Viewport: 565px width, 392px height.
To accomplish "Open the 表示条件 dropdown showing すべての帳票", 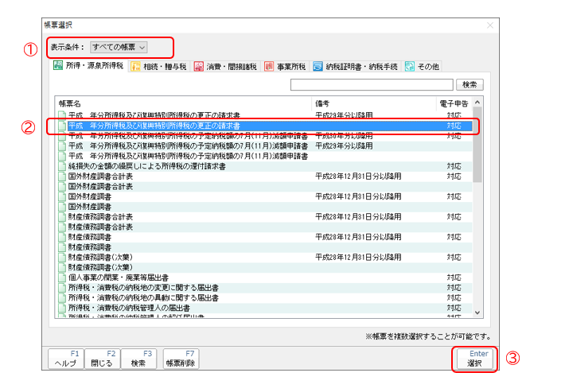I will [x=119, y=47].
